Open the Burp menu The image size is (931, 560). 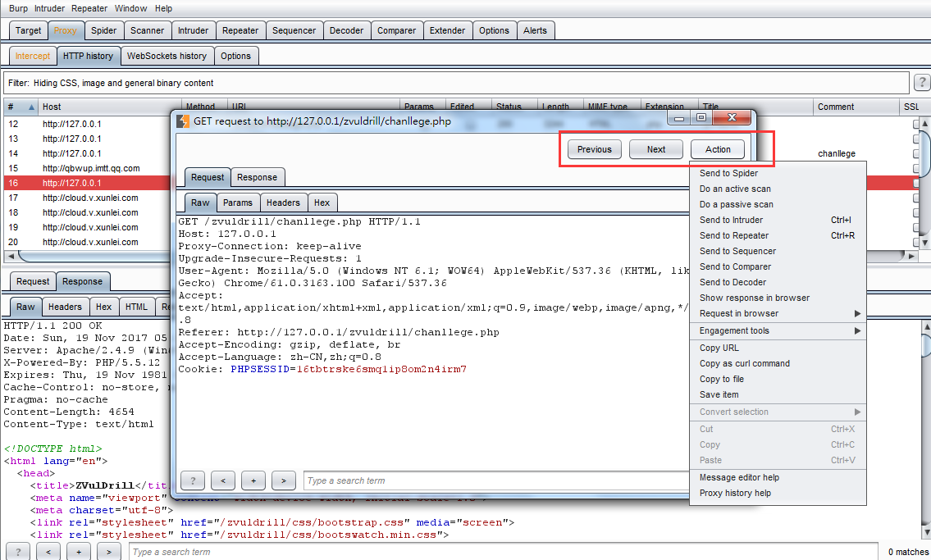click(x=18, y=8)
